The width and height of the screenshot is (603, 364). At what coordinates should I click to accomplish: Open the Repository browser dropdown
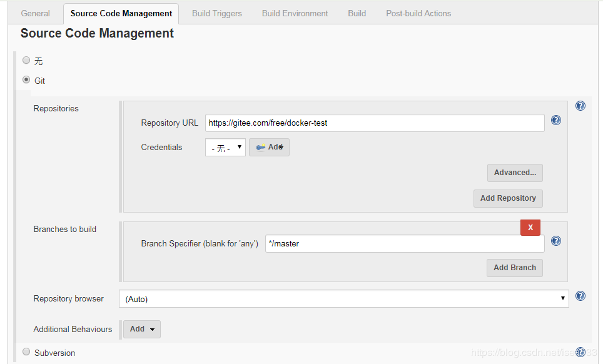coord(343,298)
